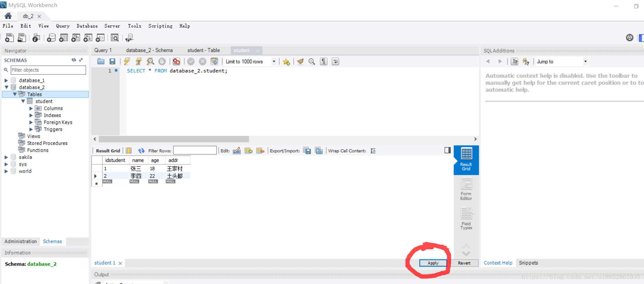Create a new stored procedure icon
The width and height of the screenshot is (644, 284).
pos(88,38)
